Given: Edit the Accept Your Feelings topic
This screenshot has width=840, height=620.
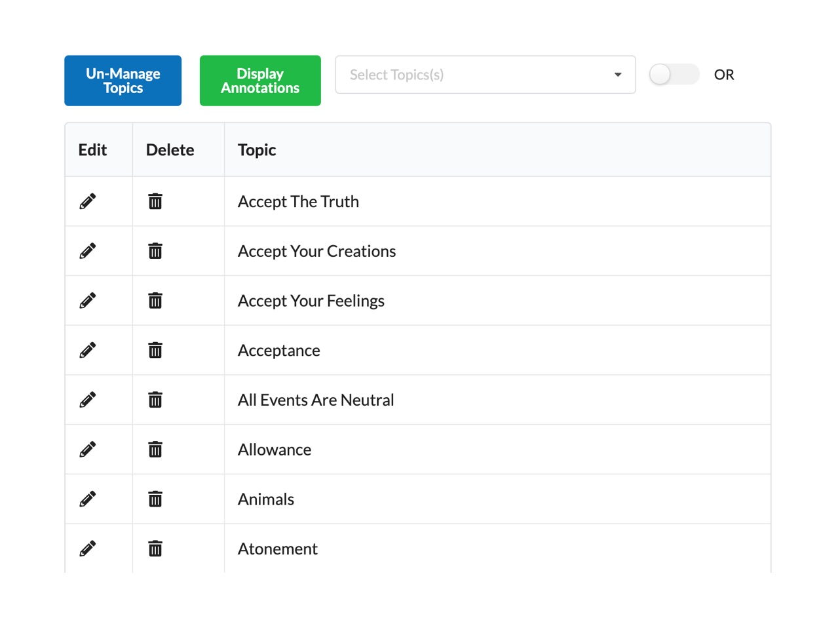Looking at the screenshot, I should coord(88,301).
